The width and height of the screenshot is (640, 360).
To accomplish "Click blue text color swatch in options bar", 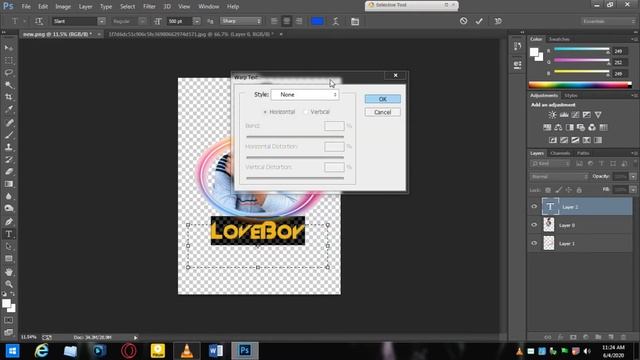I will [317, 21].
